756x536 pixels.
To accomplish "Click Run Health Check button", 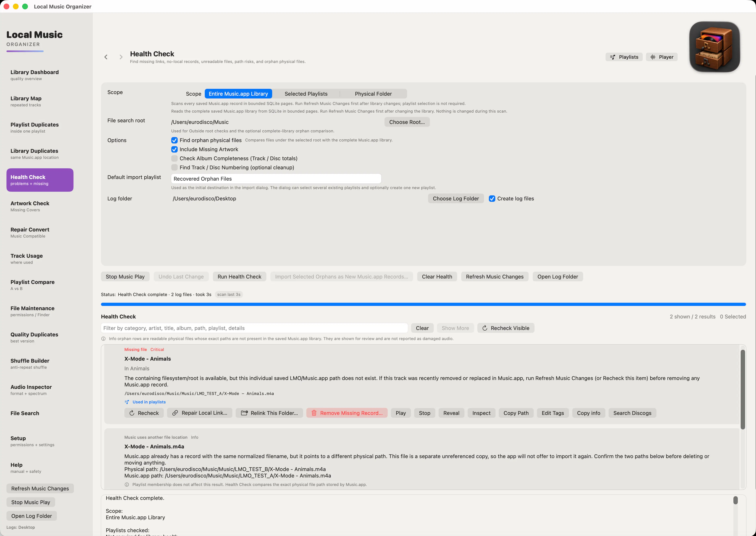I will [x=239, y=277].
